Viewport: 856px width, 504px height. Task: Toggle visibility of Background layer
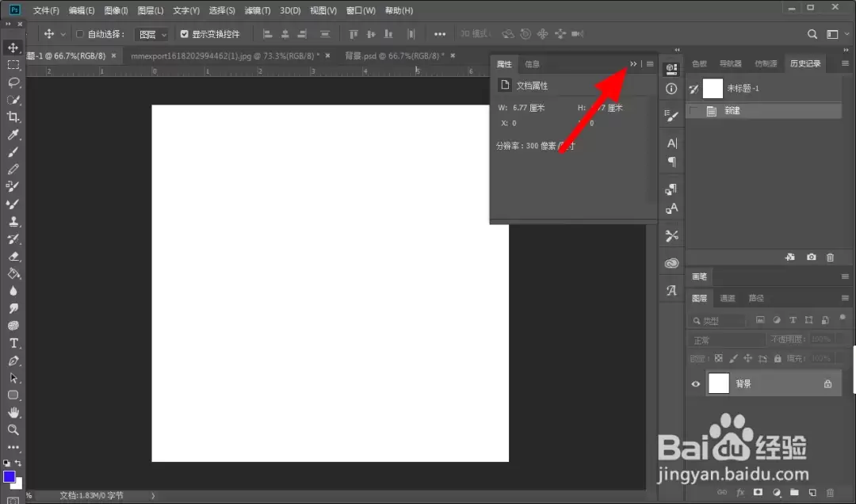696,384
